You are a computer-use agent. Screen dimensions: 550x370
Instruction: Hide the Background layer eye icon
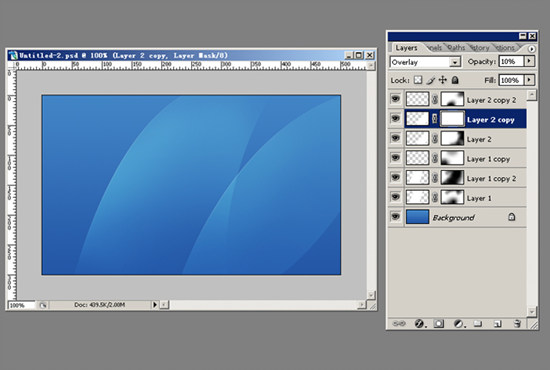click(396, 216)
